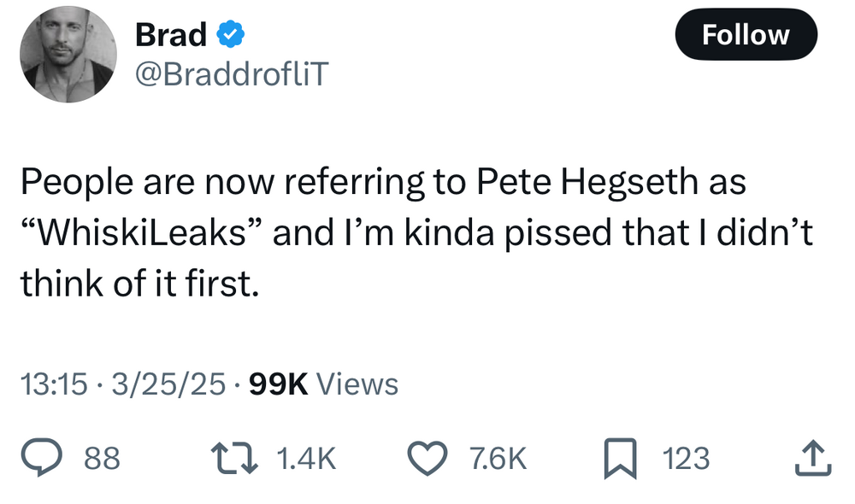Follow Brad with the Follow button

pos(746,35)
